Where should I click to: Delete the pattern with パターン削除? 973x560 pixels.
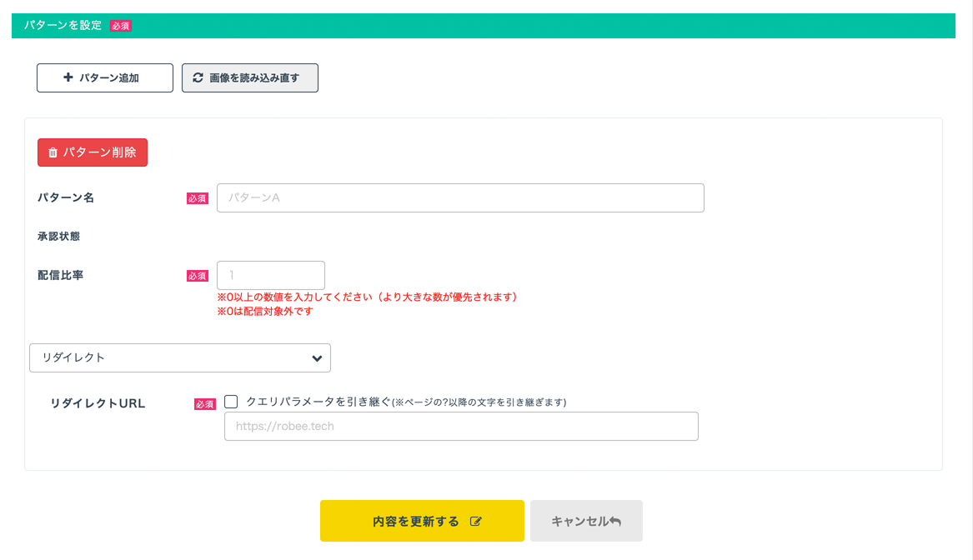(93, 153)
